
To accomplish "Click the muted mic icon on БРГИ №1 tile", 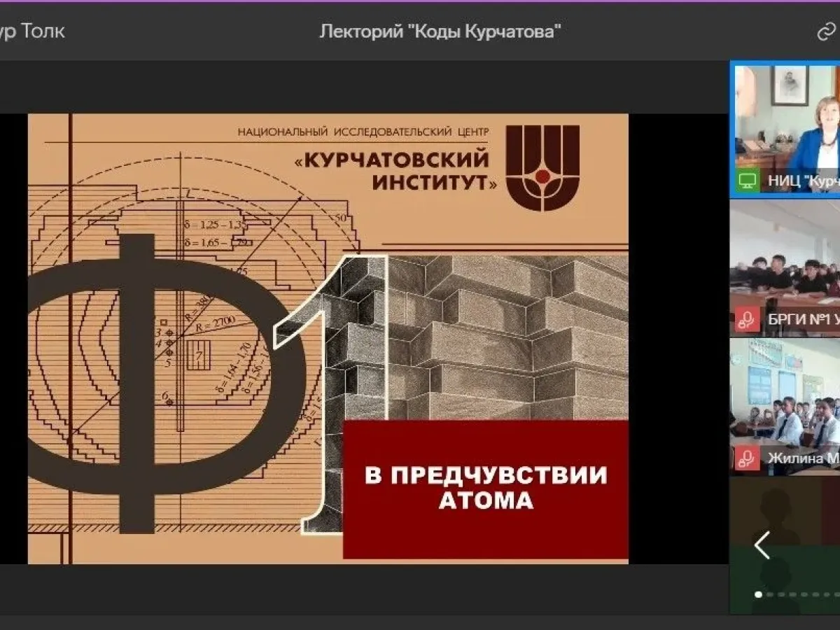I will tap(748, 319).
